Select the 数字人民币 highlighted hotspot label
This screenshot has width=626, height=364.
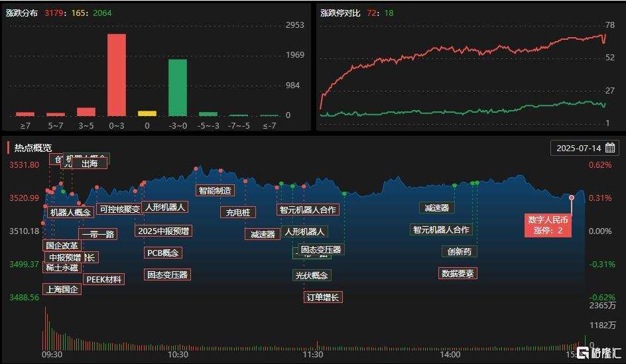click(548, 225)
